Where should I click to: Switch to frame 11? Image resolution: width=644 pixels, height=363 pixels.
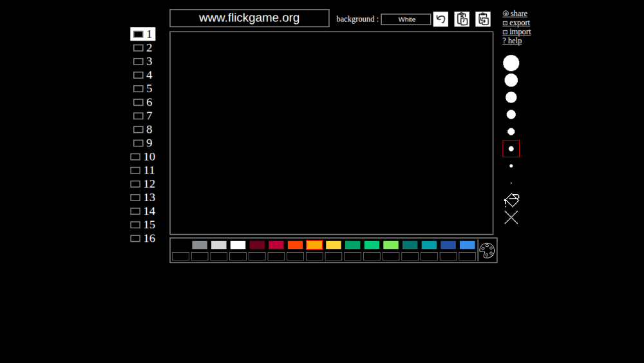point(142,170)
